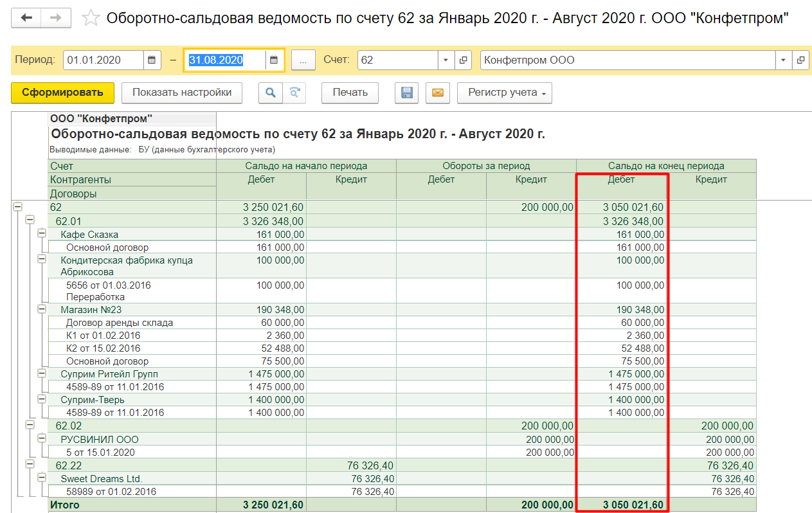Open calendar for start date 01.01.2020
This screenshot has height=513, width=812.
152,60
